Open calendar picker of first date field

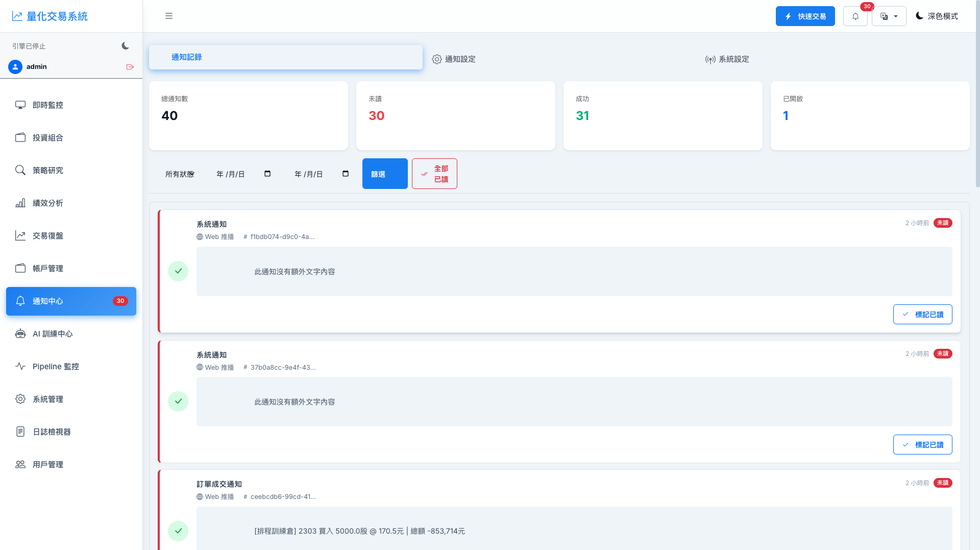click(267, 174)
